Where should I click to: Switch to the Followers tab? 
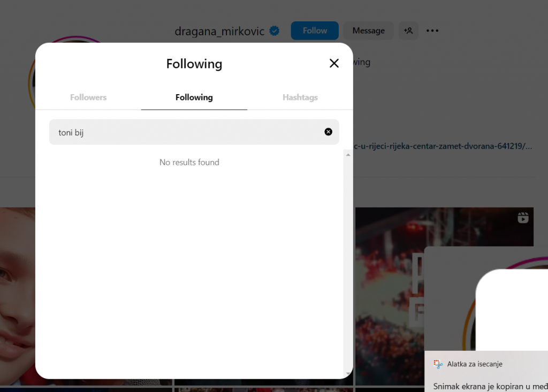point(88,97)
